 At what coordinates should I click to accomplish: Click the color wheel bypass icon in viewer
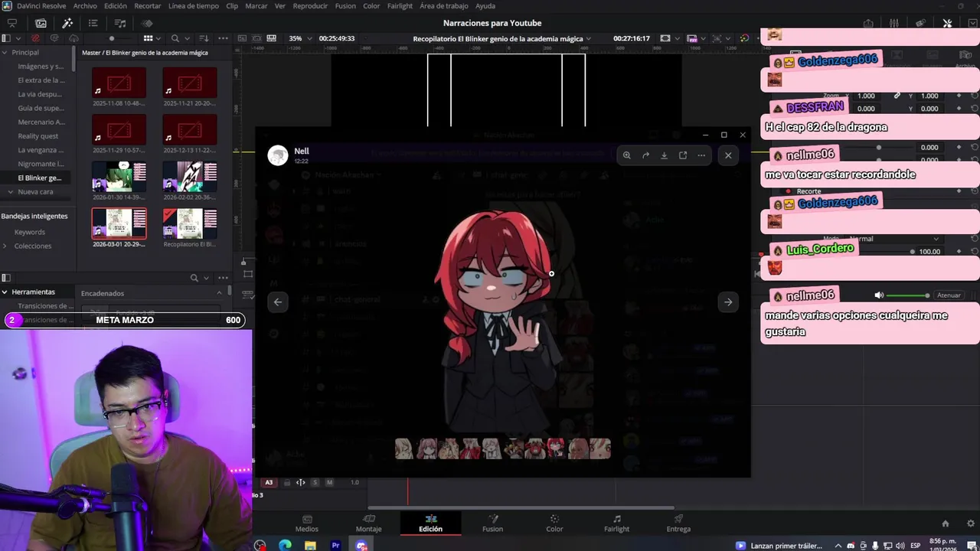(744, 38)
